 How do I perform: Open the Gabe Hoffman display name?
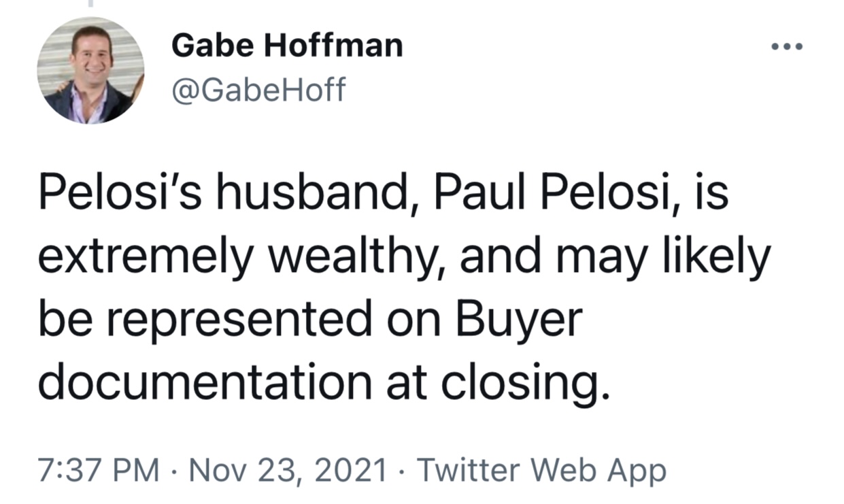tap(287, 46)
